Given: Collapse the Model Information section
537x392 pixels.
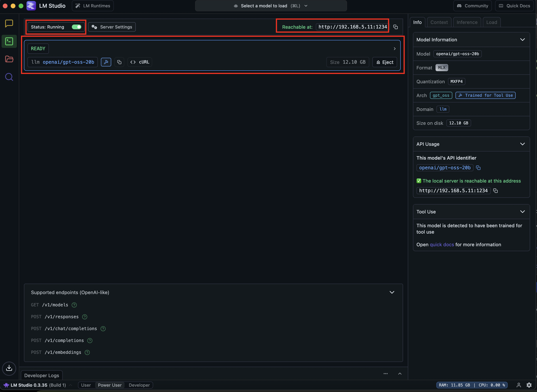Looking at the screenshot, I should click(x=522, y=40).
